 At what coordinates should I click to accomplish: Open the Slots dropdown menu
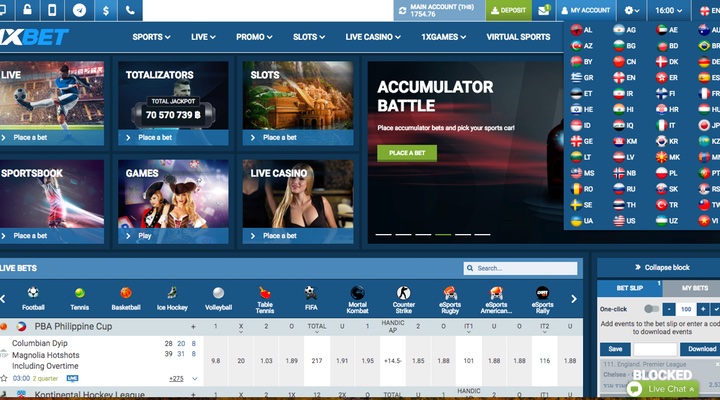click(309, 37)
